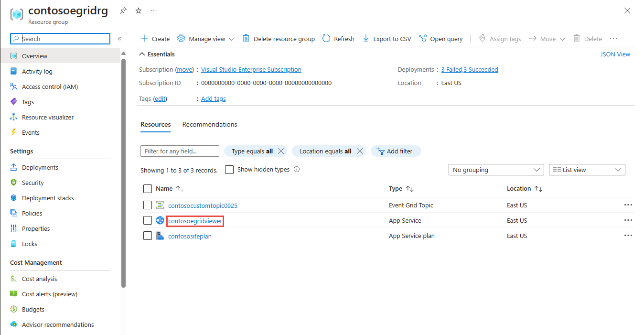Select the contosoegridviewer row checkbox
644x335 pixels.
click(x=148, y=220)
